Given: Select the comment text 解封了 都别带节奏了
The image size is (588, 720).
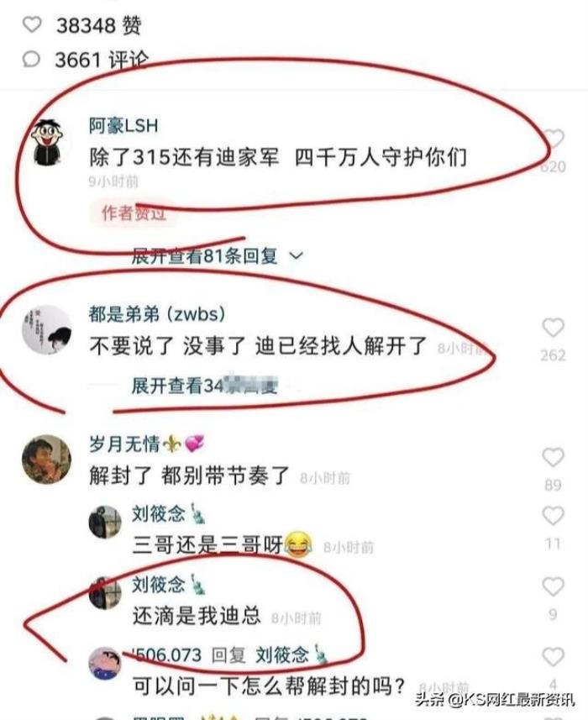Looking at the screenshot, I should click(x=189, y=476).
